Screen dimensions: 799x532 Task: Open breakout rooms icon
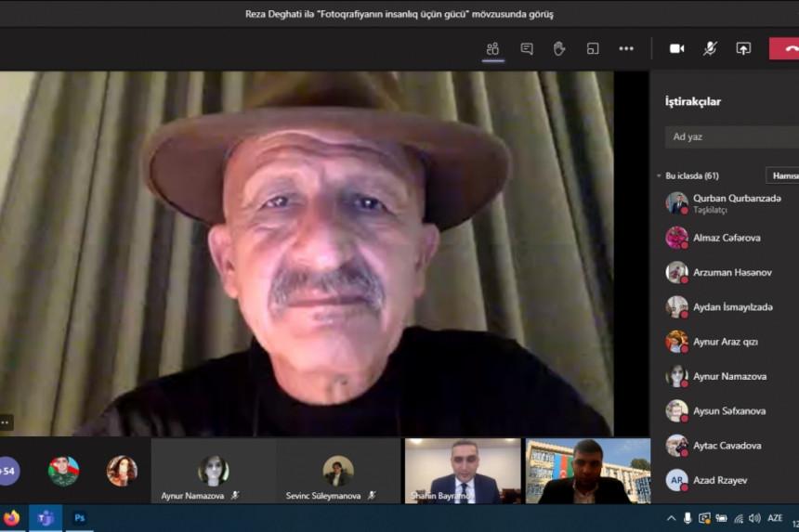(x=593, y=48)
